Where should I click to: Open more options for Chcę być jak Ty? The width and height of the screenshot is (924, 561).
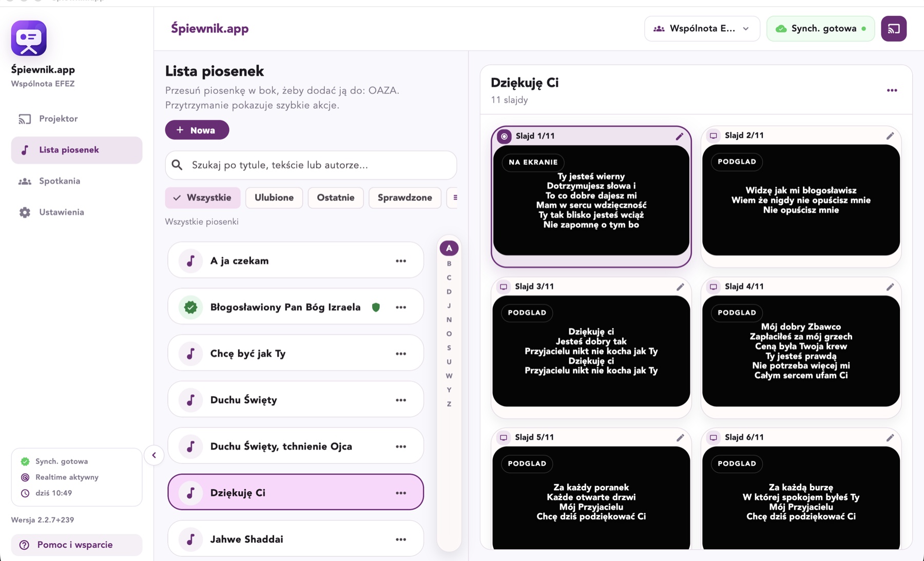(401, 354)
